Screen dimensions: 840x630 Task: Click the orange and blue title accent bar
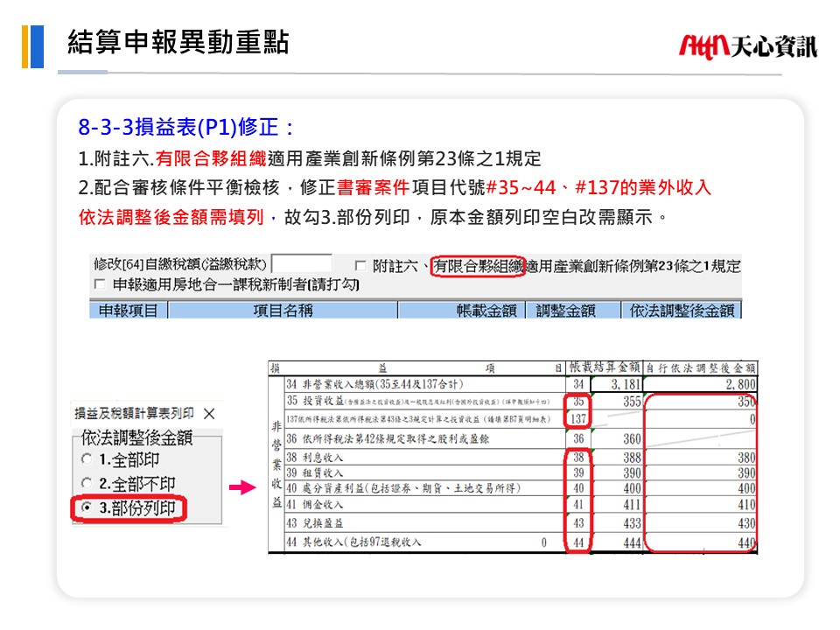[32, 46]
